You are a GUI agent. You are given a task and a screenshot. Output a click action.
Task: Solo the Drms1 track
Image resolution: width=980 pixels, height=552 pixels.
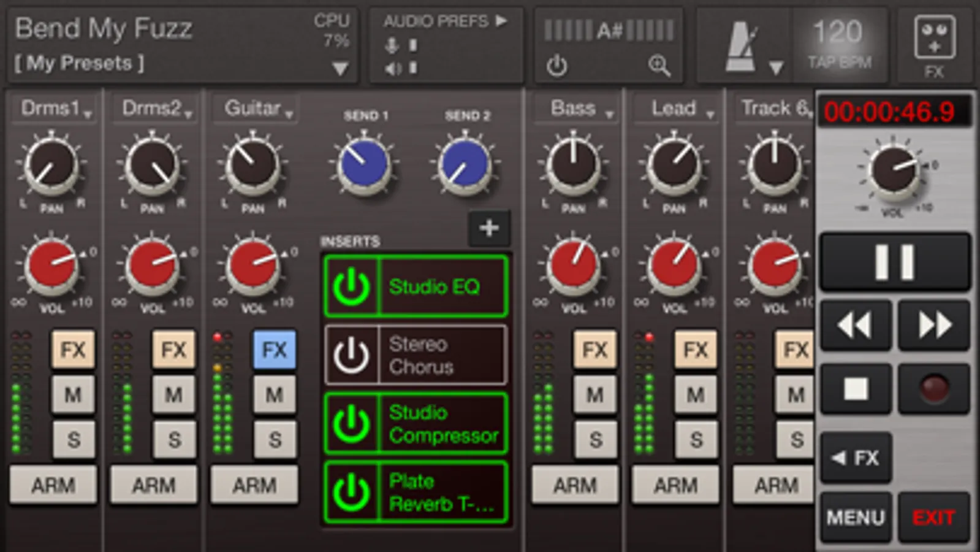tap(74, 439)
